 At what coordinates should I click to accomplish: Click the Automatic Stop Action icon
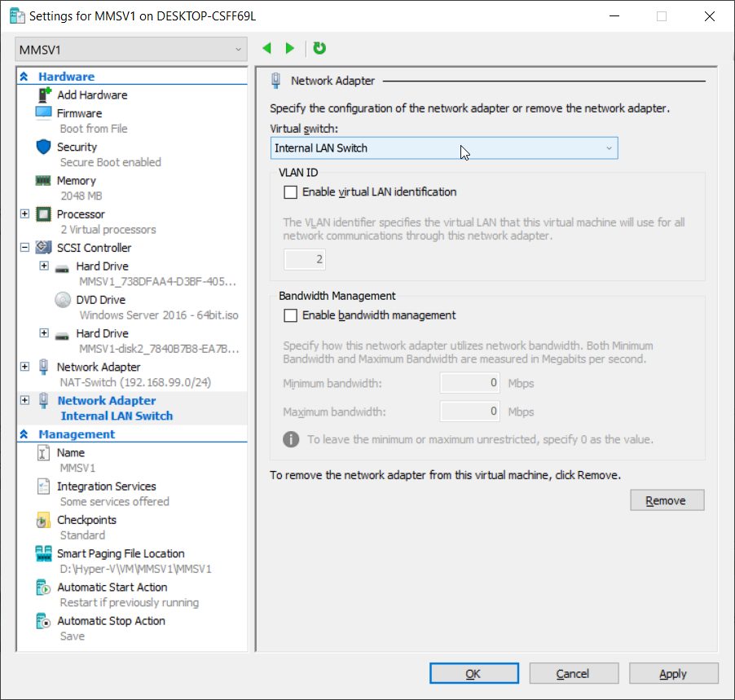(x=43, y=621)
